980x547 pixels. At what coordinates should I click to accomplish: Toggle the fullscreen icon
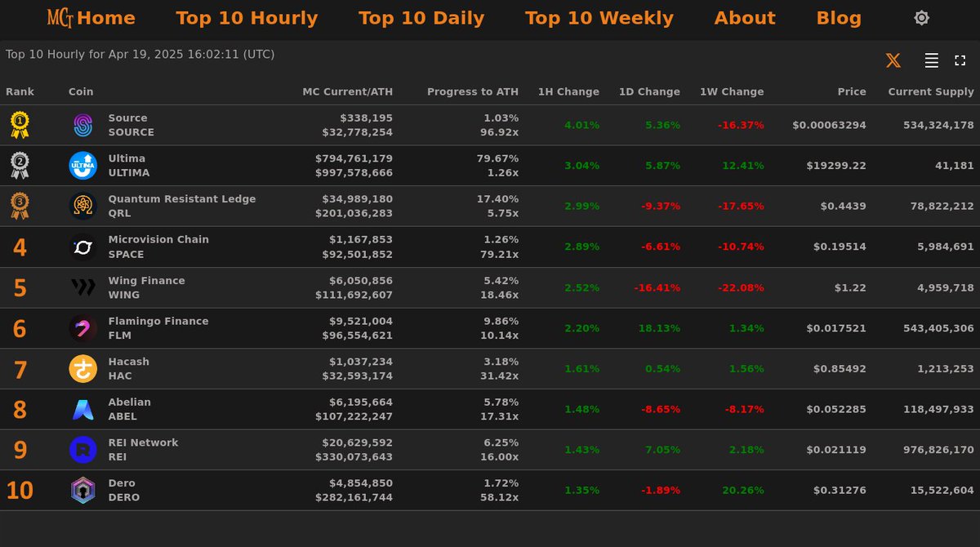(x=960, y=60)
